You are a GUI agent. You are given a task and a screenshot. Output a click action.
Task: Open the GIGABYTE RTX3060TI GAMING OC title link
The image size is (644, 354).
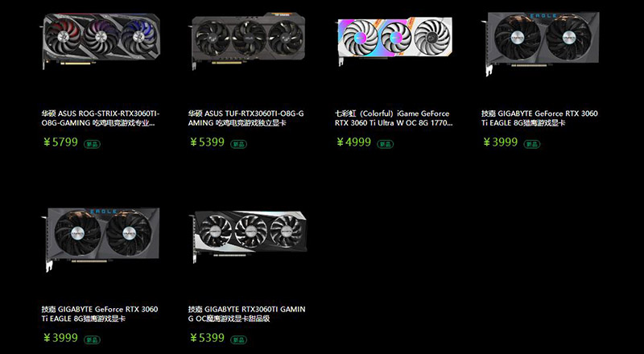coord(247,314)
